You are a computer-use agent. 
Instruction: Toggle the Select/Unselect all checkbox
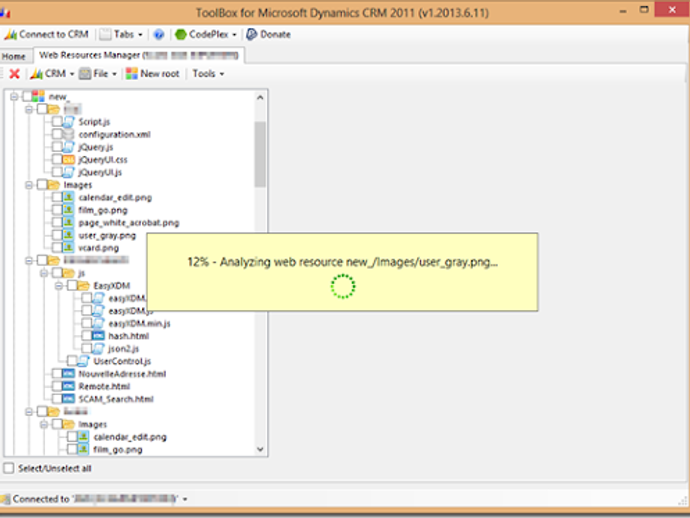pyautogui.click(x=9, y=468)
